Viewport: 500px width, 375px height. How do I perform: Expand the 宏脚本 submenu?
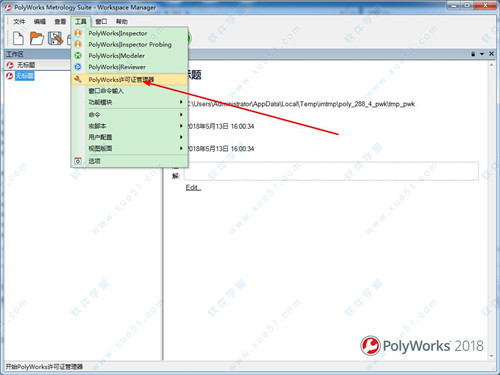coord(130,126)
